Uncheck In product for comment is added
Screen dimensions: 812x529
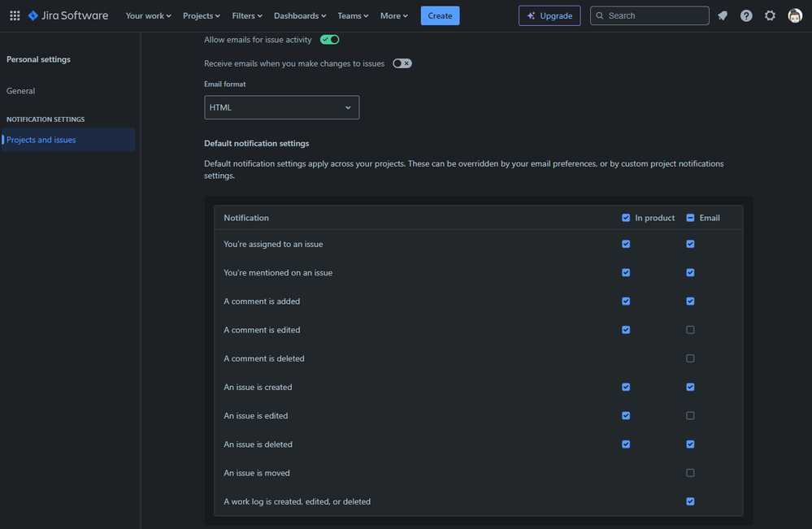point(626,301)
